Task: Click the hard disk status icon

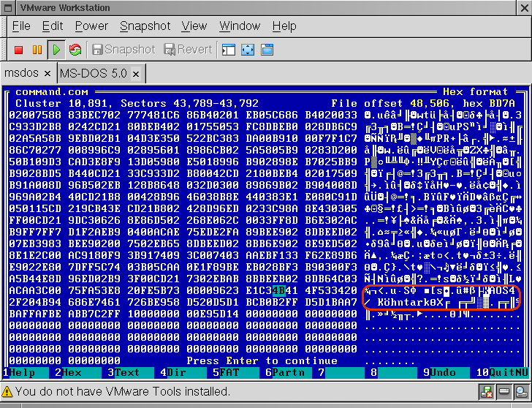Action: click(x=504, y=393)
